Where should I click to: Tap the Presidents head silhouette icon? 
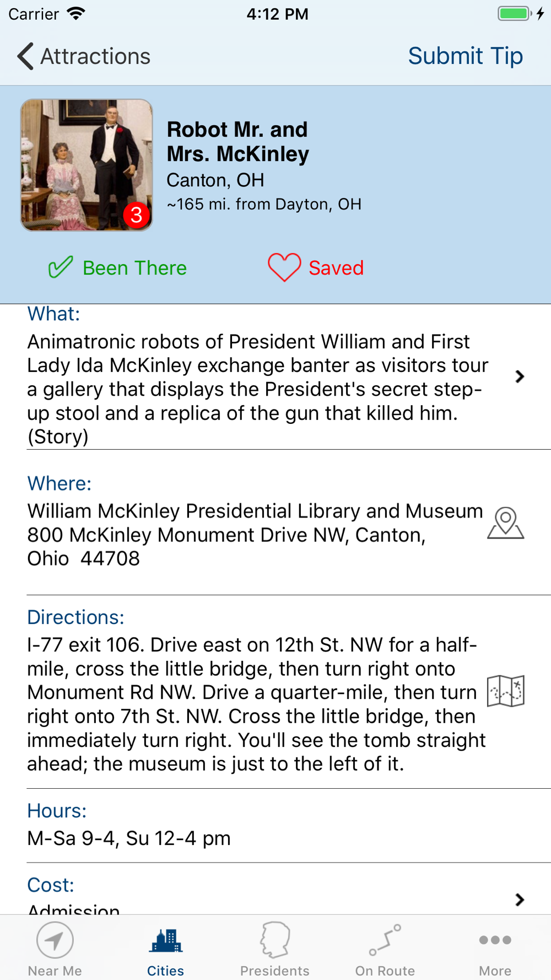(x=275, y=940)
